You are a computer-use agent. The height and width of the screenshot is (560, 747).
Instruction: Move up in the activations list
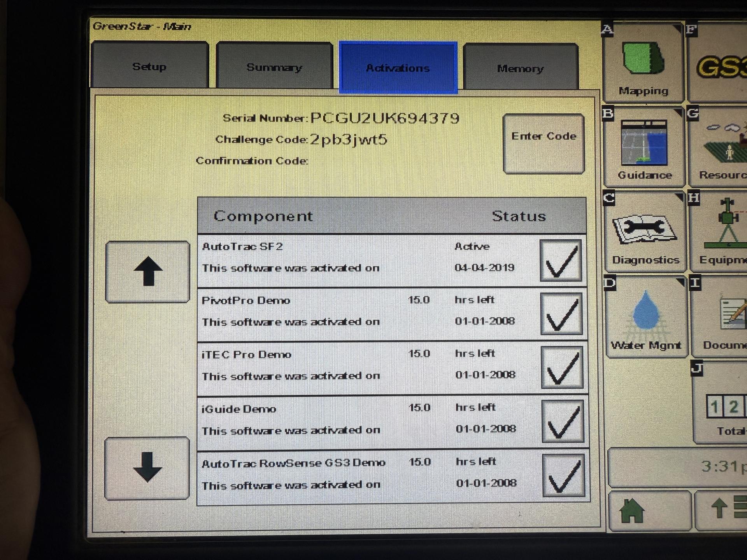(148, 271)
